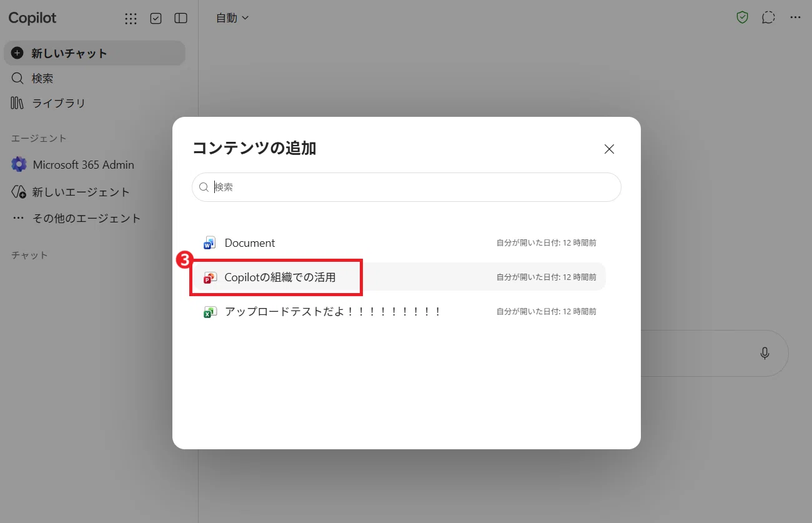Click the チャット section heading
The image size is (812, 523).
point(29,255)
